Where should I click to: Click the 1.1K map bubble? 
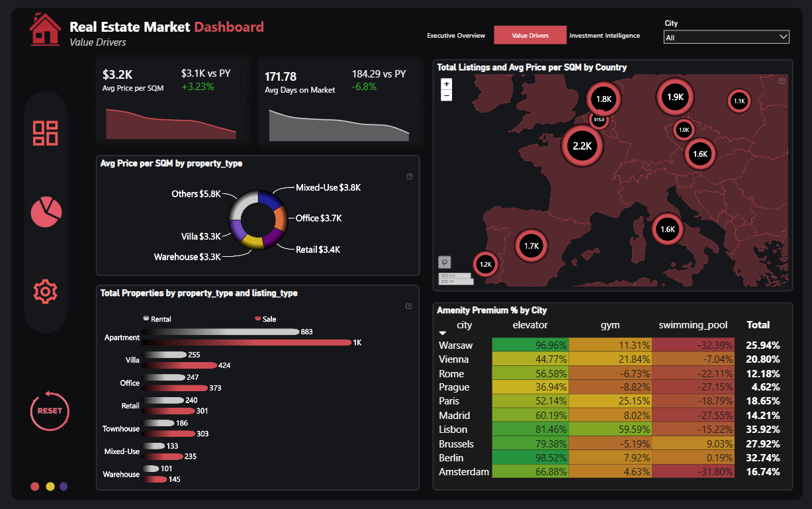click(739, 101)
